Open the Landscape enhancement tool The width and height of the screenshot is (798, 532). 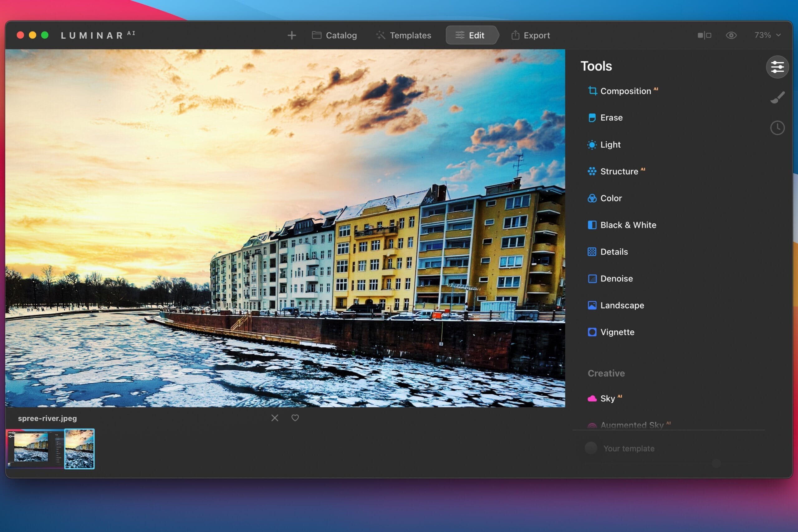622,305
